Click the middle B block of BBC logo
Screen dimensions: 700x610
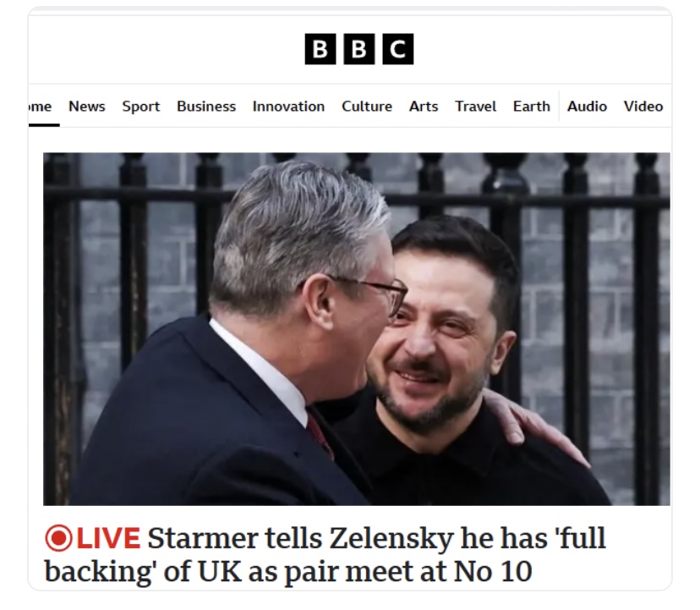[359, 49]
